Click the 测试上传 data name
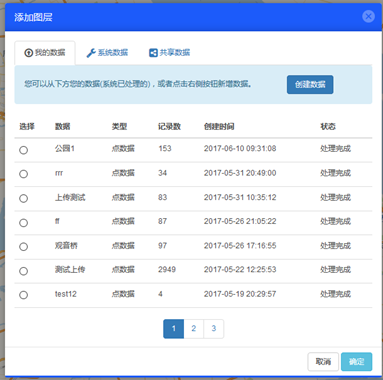The width and height of the screenshot is (383, 380). click(x=70, y=270)
